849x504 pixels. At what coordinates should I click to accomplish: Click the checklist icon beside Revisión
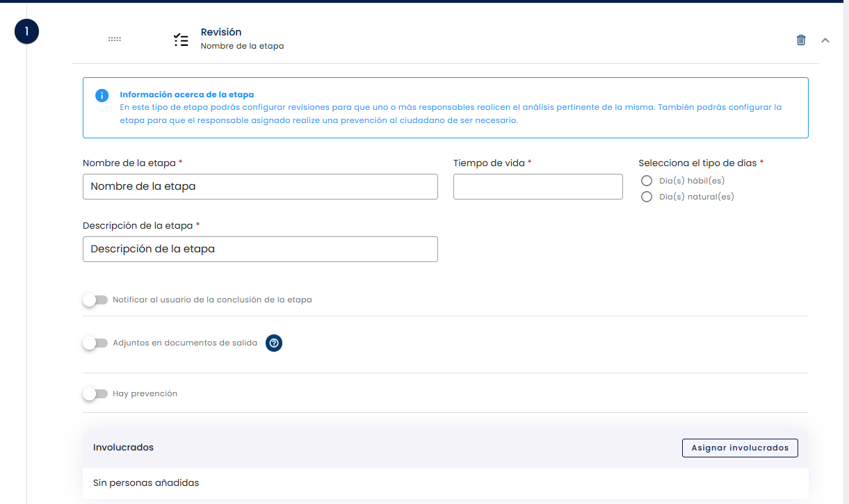click(x=181, y=40)
